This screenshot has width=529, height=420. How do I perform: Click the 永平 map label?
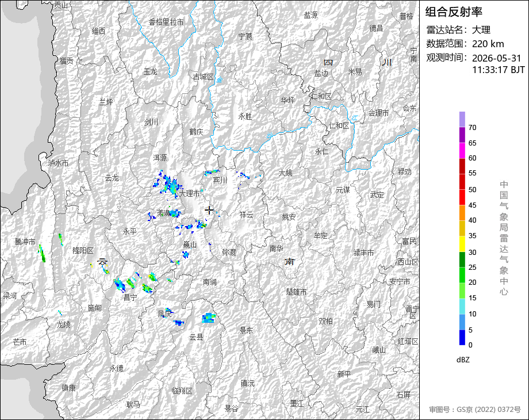(129, 232)
